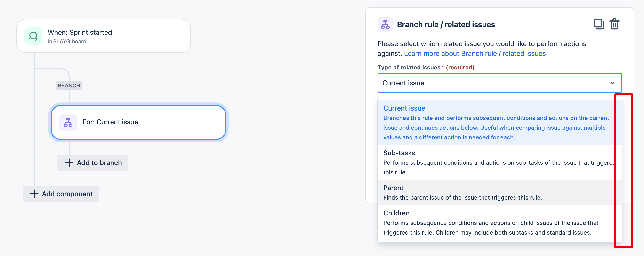Click the BRANCH label

coord(69,85)
